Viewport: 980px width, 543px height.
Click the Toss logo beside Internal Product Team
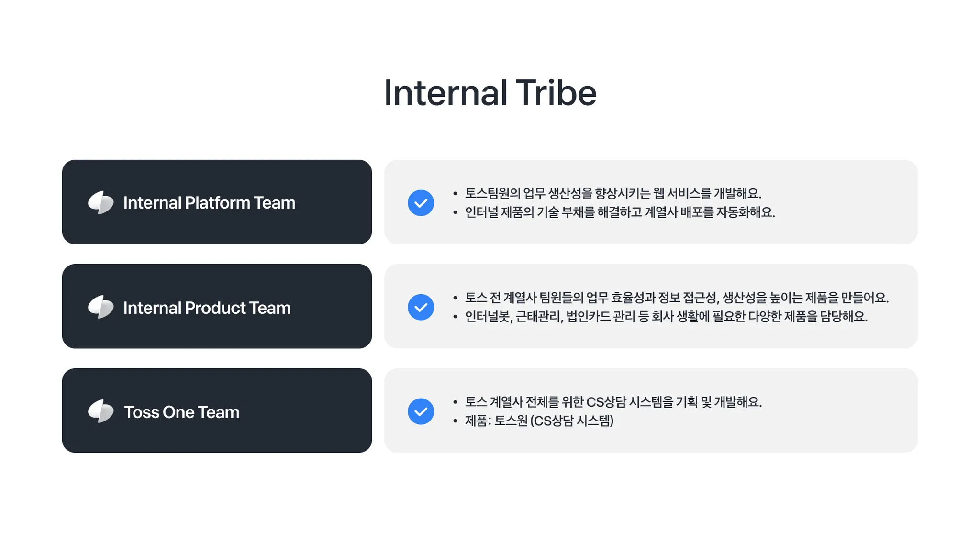[x=101, y=307]
